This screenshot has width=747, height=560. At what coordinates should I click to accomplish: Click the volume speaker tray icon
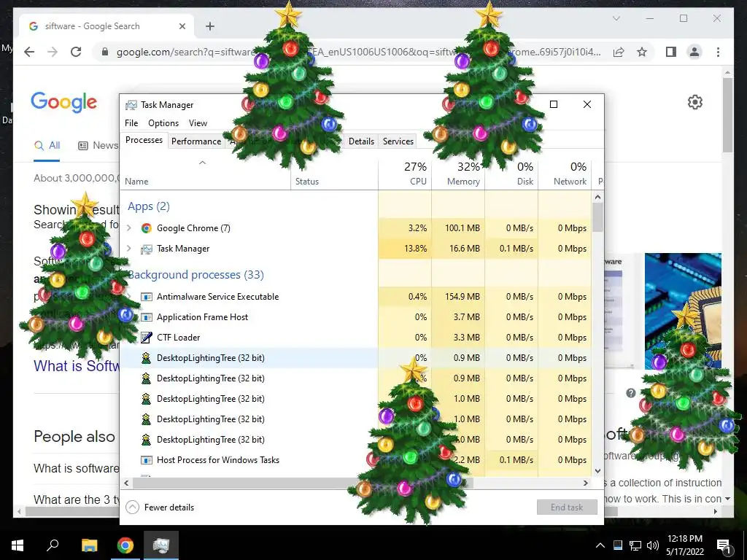653,545
